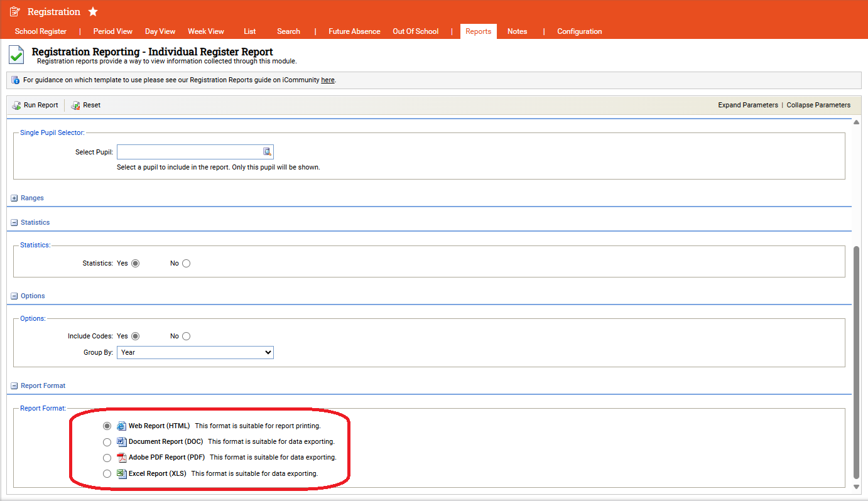Collapse the Report Format section

14,386
